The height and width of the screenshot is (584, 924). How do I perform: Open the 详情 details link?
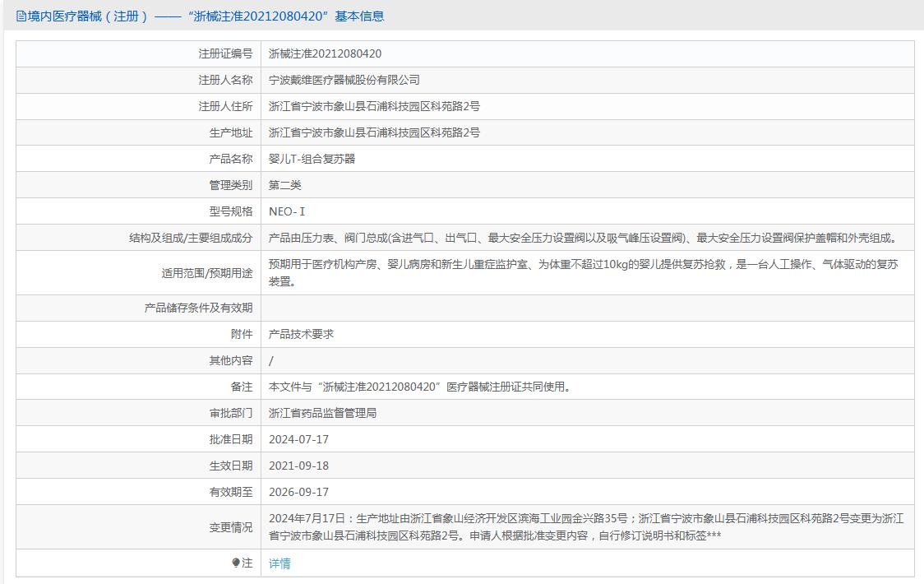[280, 563]
